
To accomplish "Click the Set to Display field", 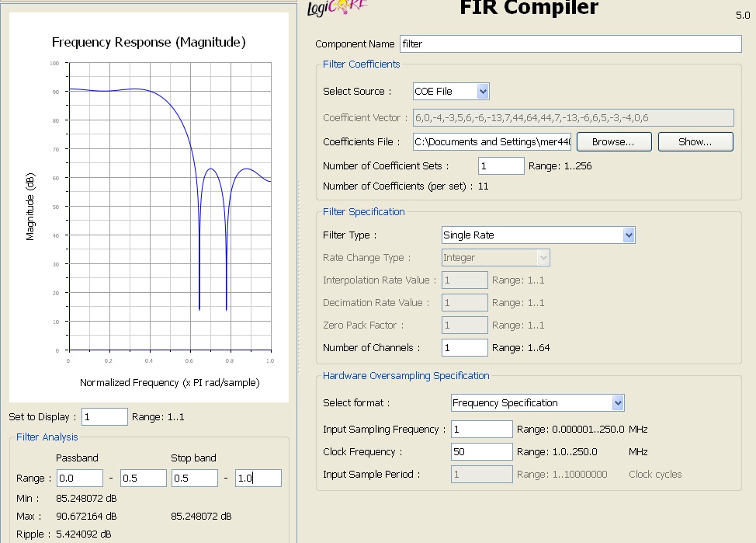I will (x=105, y=417).
